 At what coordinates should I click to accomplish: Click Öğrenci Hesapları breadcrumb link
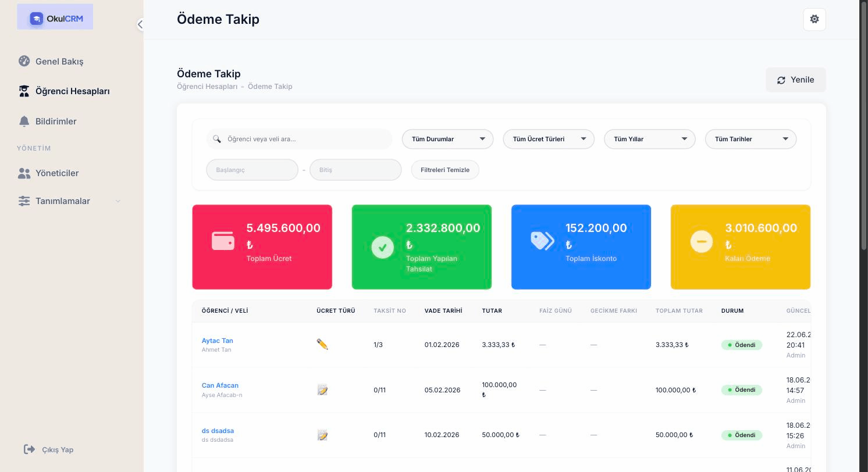pos(207,87)
